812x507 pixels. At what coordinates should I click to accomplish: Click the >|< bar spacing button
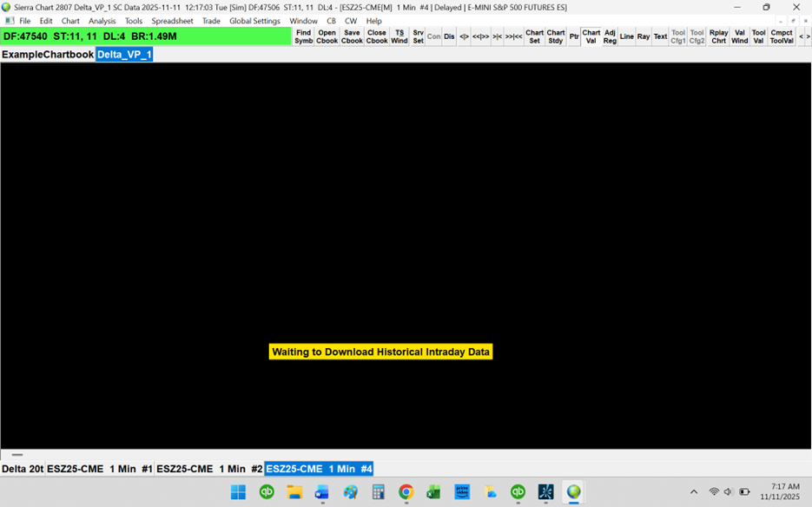[x=497, y=36]
